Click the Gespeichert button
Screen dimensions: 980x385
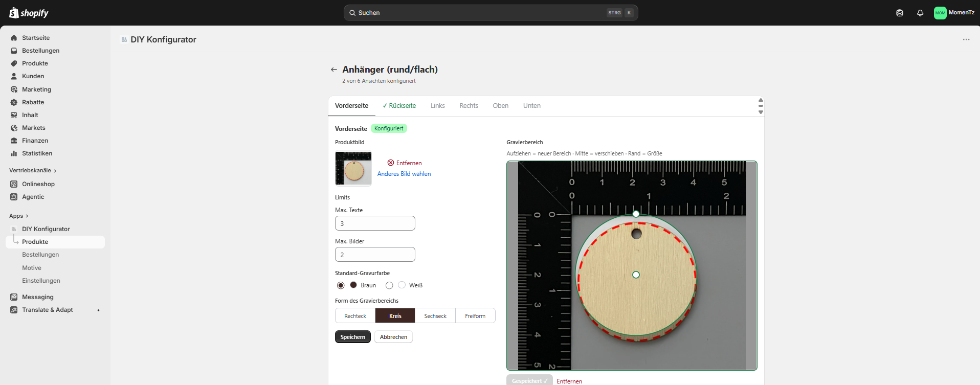click(x=529, y=380)
